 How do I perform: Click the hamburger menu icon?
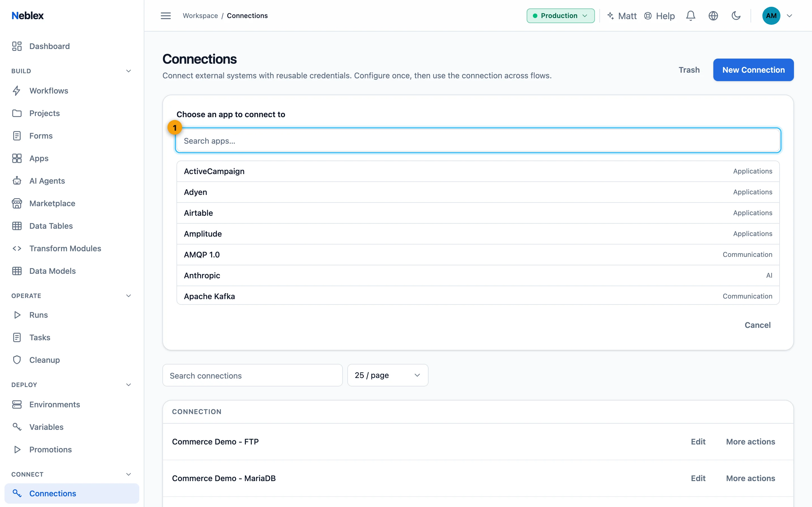pyautogui.click(x=166, y=16)
